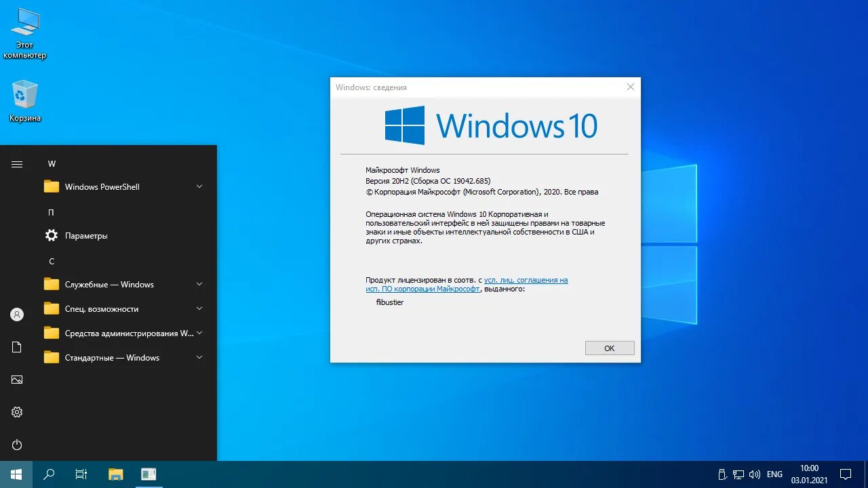Open the taskbar Search magnifier icon
The width and height of the screenshot is (868, 488).
click(x=49, y=474)
